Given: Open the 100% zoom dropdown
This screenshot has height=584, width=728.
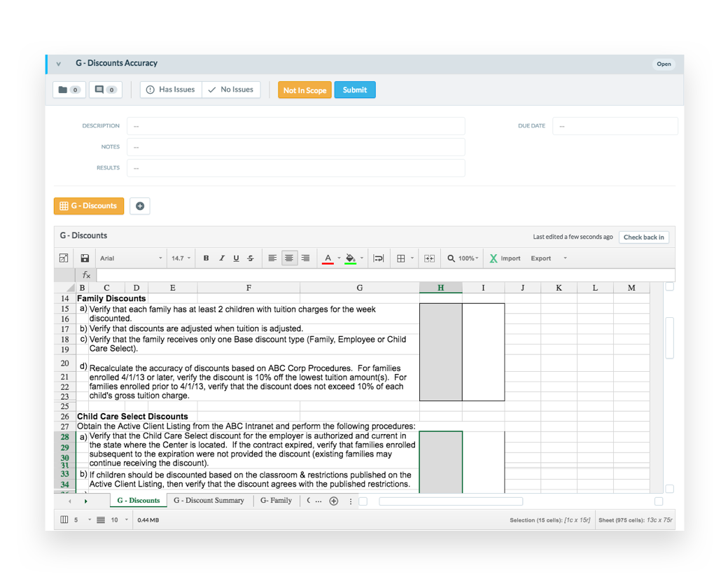Looking at the screenshot, I should pyautogui.click(x=468, y=258).
